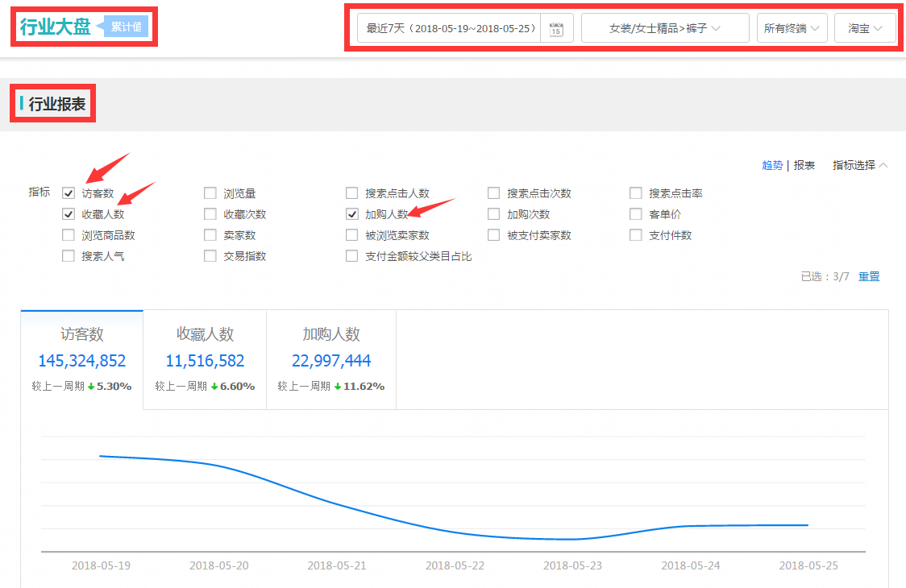Open the 淘宝 platform dropdown

click(x=865, y=28)
